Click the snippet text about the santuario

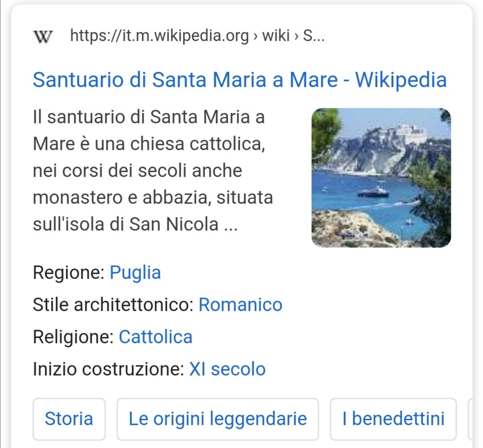(153, 171)
